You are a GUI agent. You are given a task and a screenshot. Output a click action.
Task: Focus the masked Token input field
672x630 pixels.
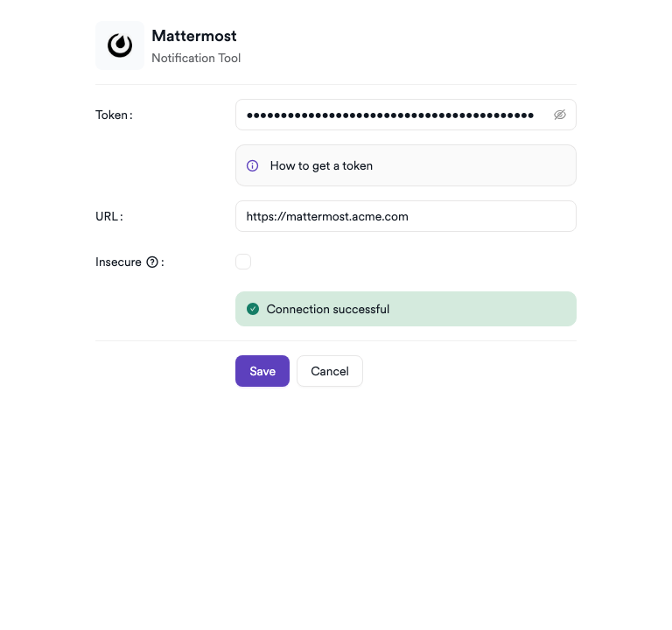(405, 115)
